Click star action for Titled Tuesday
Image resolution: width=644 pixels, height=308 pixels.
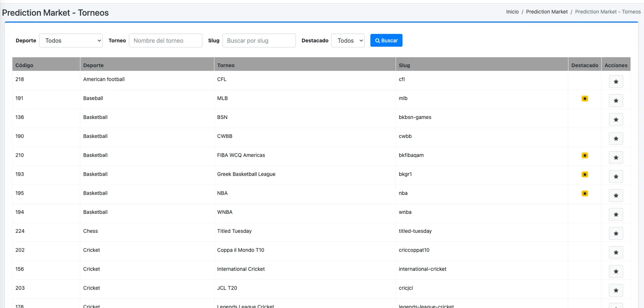click(616, 233)
